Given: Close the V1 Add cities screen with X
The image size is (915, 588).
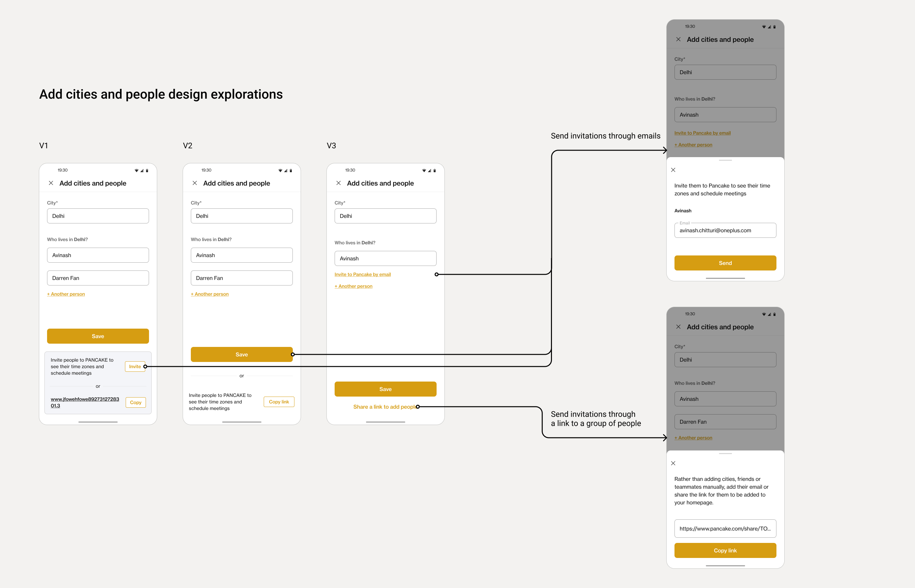Looking at the screenshot, I should click(51, 183).
